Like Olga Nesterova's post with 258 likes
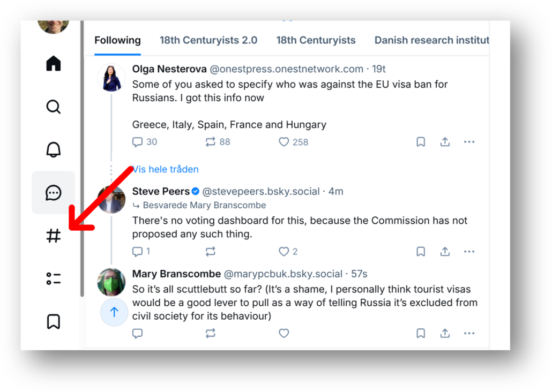The width and height of the screenshot is (552, 392). pos(284,142)
